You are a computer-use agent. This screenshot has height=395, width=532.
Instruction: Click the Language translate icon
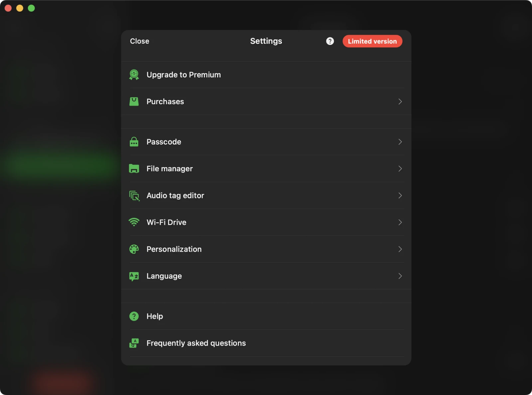134,276
